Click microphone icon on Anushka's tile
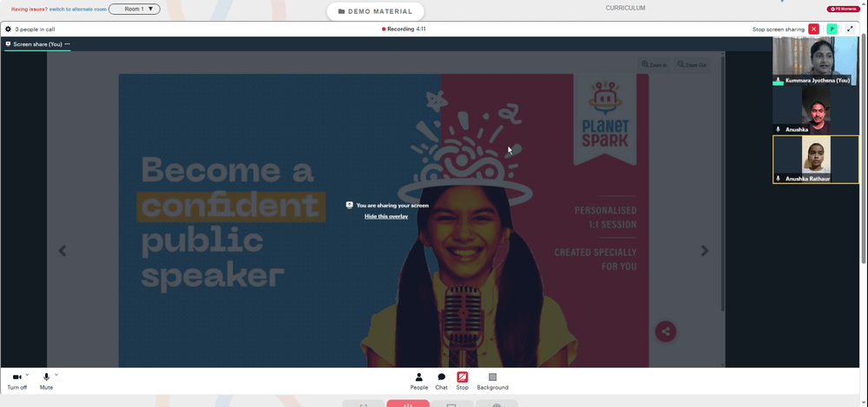This screenshot has width=868, height=407. pos(779,129)
